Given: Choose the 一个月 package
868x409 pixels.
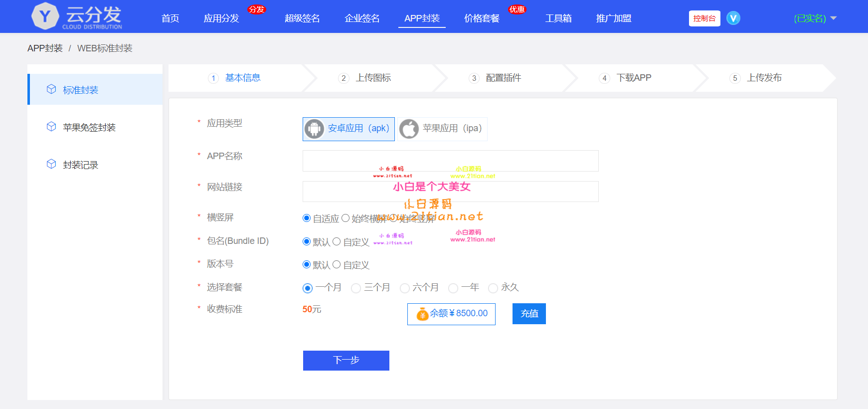Looking at the screenshot, I should (308, 288).
